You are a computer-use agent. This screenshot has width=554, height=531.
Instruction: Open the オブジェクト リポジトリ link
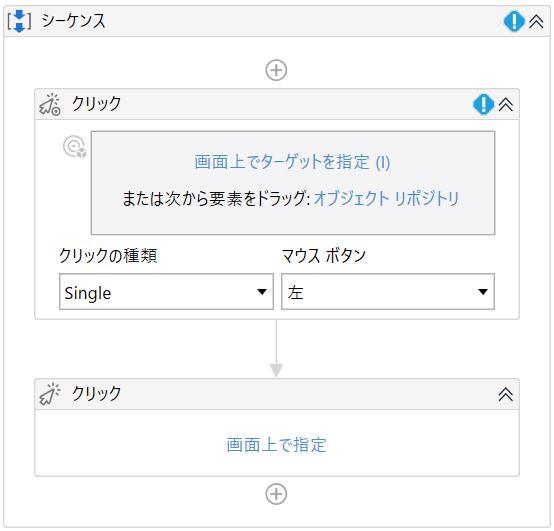tap(386, 199)
